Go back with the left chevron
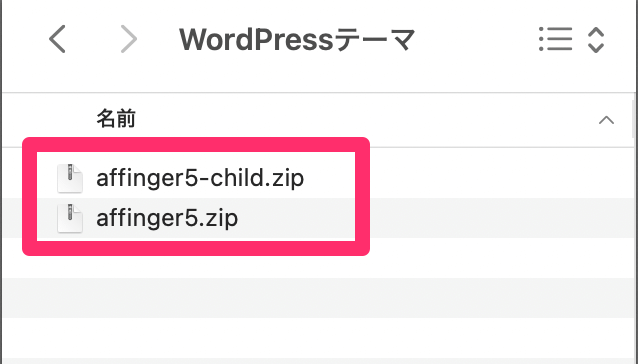Viewport: 638px width, 364px height. tap(57, 39)
